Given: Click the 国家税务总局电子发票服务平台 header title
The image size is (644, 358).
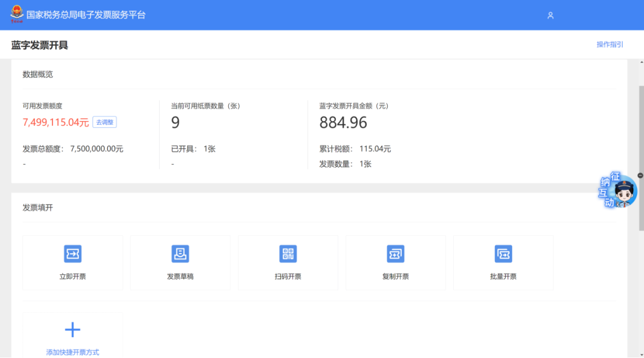Looking at the screenshot, I should [86, 15].
